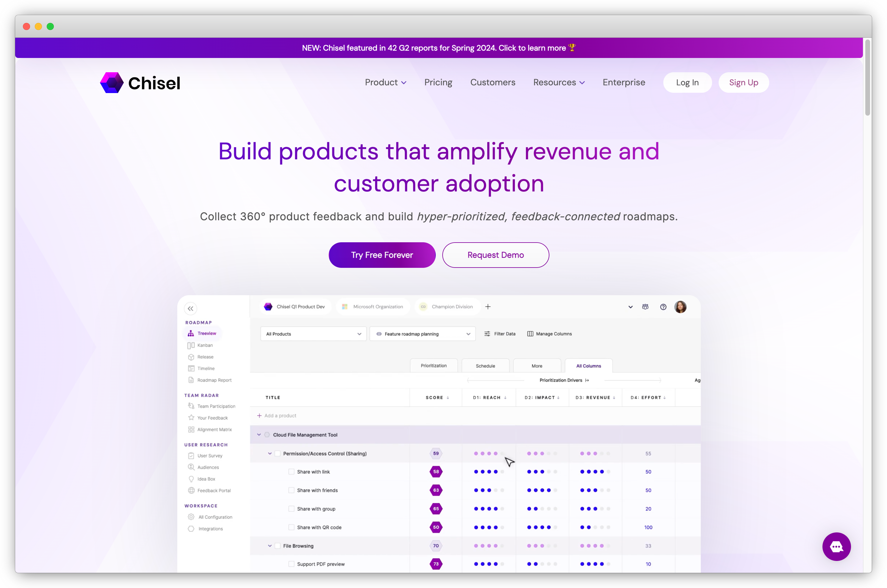Click the Timeline view icon

click(x=191, y=368)
